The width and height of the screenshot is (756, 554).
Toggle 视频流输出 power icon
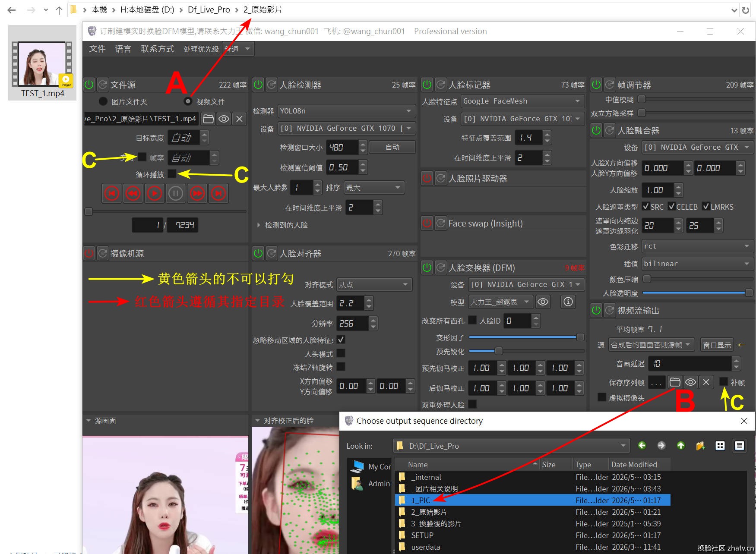click(x=596, y=310)
